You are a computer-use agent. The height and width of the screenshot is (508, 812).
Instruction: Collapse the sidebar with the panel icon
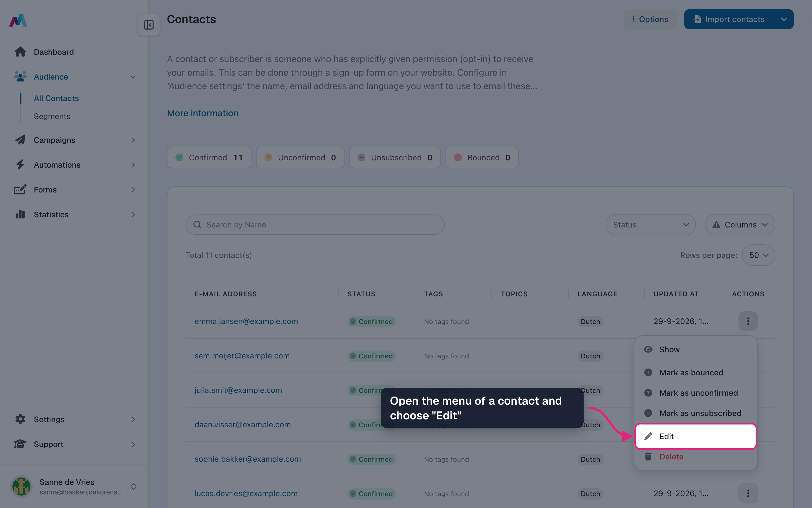pos(149,25)
